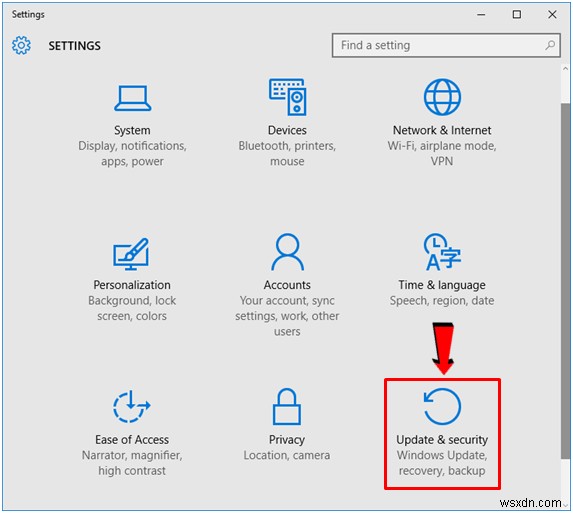The width and height of the screenshot is (573, 513).
Task: Minimize the Settings window
Action: [482, 15]
